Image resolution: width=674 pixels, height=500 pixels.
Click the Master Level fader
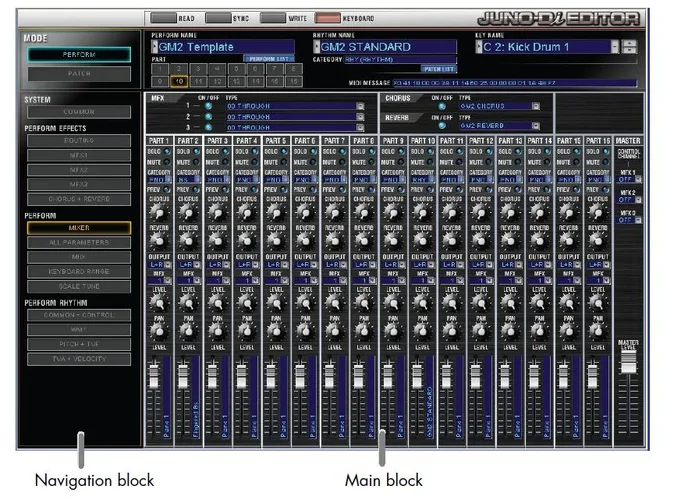click(628, 362)
